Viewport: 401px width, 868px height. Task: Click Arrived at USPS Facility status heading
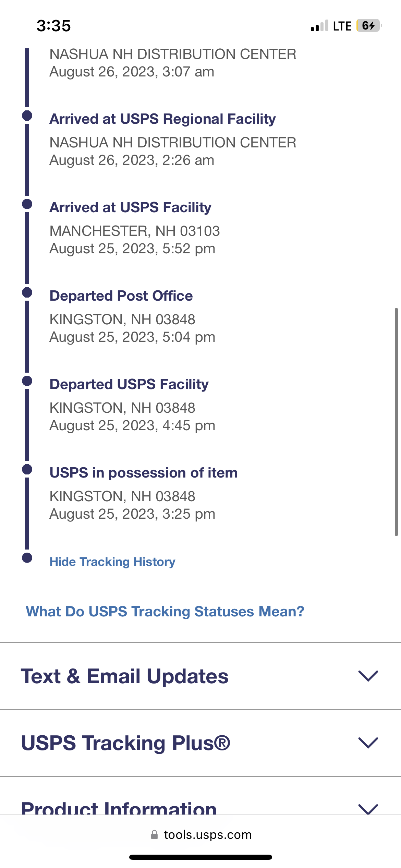[x=131, y=208]
